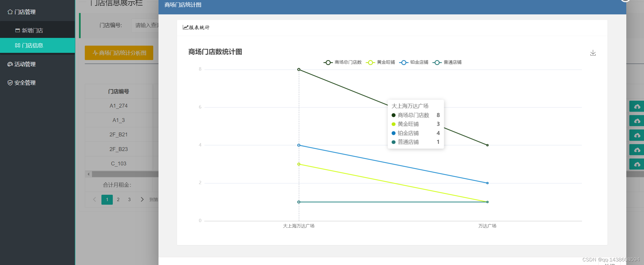Viewport: 644px width, 265px height.
Task: Open 商场门店统计分析图 button
Action: click(119, 53)
